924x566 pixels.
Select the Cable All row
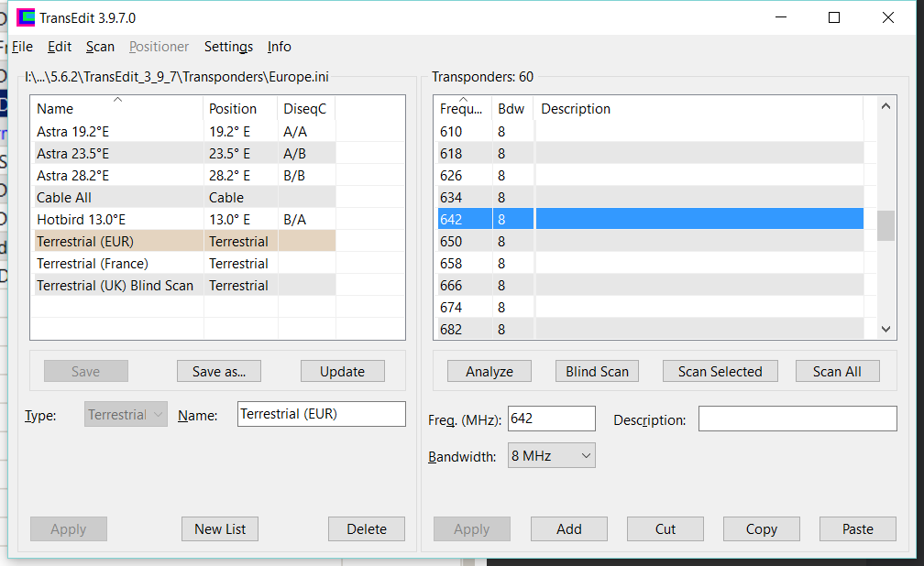[183, 197]
